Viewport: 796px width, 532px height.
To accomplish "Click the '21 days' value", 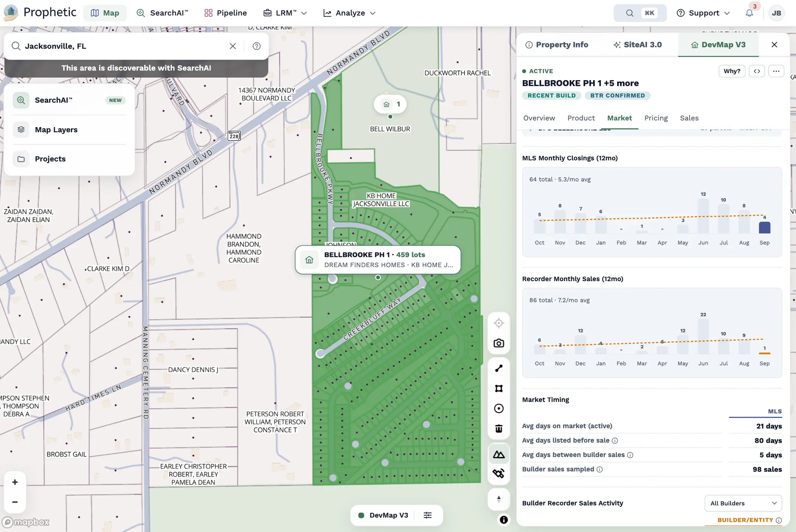I will tap(769, 426).
